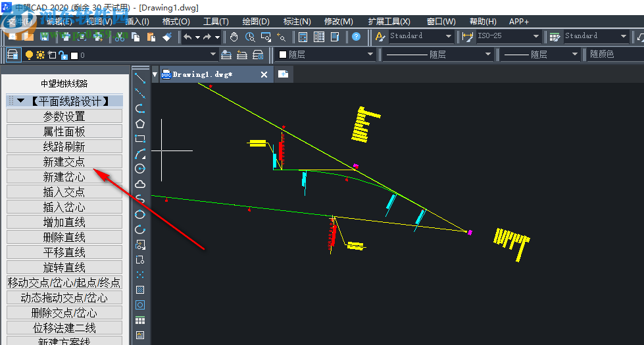The image size is (644, 345).
Task: Select the Hatch tool
Action: (x=140, y=290)
